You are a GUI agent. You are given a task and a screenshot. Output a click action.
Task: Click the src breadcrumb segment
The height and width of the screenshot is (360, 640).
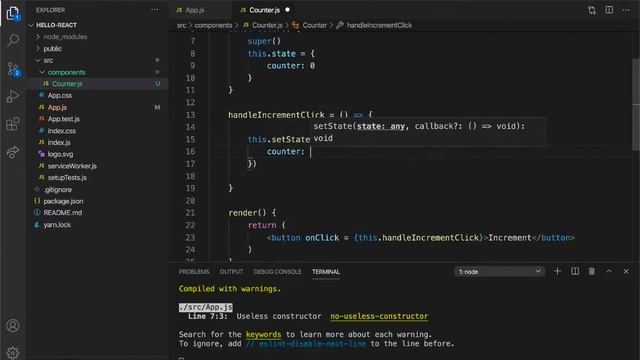[182, 25]
